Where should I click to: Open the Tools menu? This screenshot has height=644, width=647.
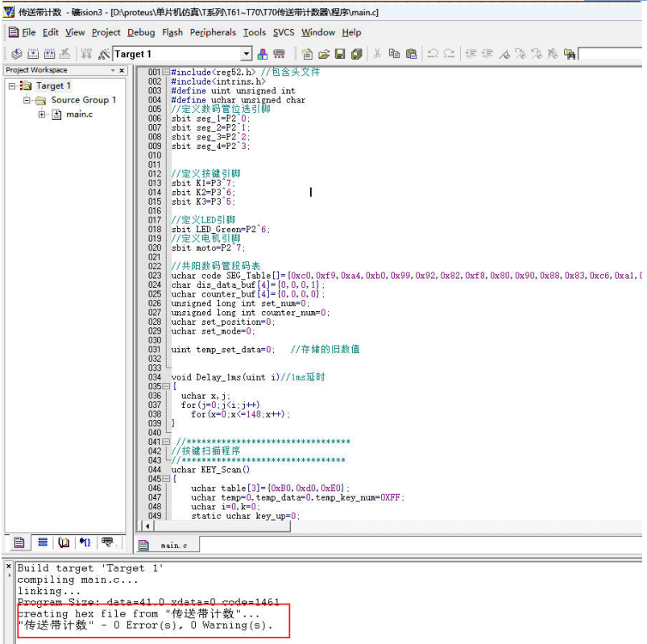point(254,32)
